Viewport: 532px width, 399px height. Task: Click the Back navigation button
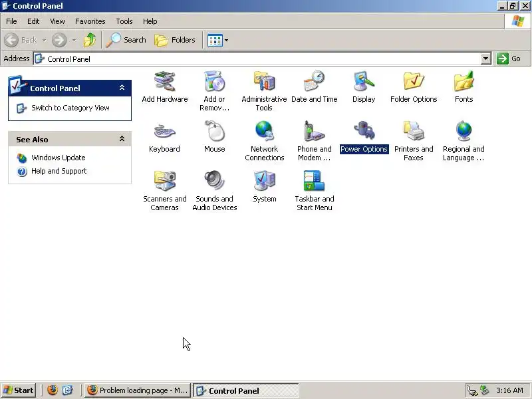21,40
